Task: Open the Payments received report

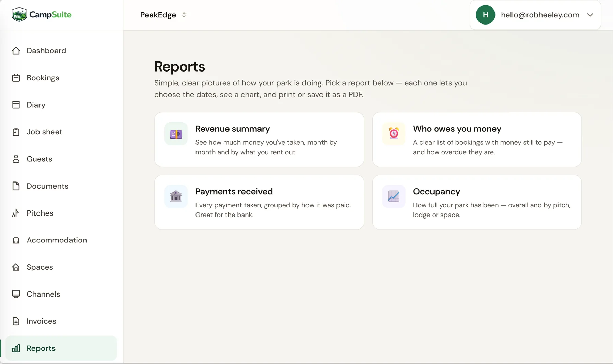Action: 259,202
